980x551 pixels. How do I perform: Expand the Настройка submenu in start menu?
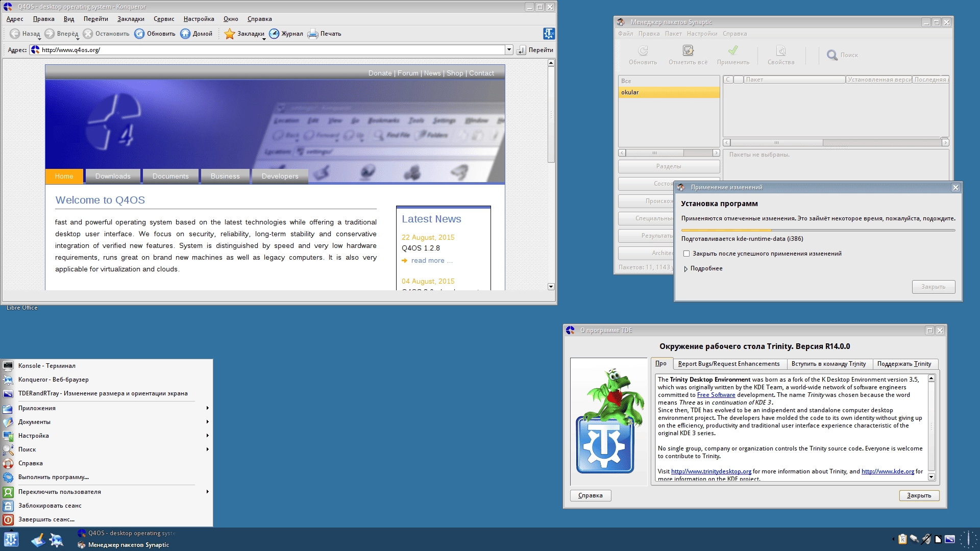(x=106, y=436)
